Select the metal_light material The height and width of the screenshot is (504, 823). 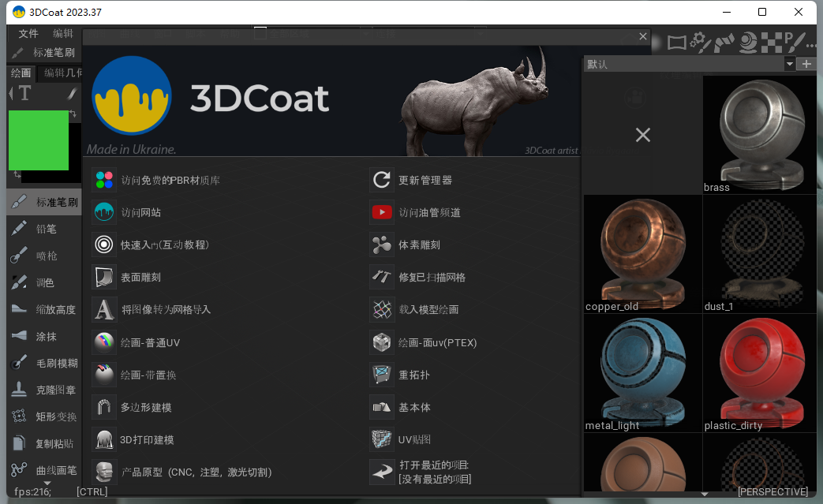[x=642, y=373]
